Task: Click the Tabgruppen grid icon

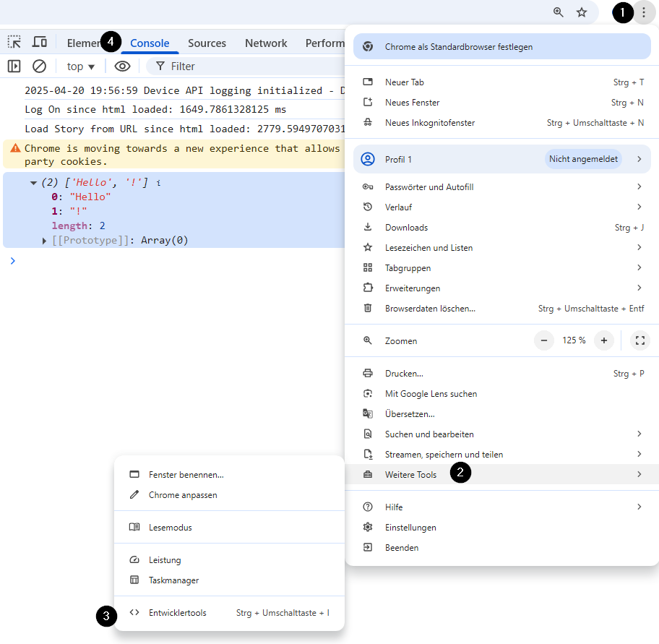Action: [x=368, y=267]
